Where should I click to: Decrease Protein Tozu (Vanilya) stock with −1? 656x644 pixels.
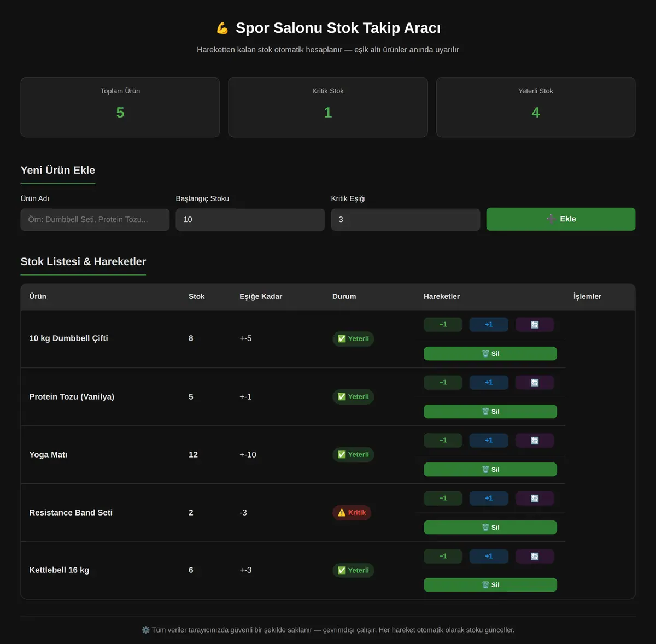(443, 383)
